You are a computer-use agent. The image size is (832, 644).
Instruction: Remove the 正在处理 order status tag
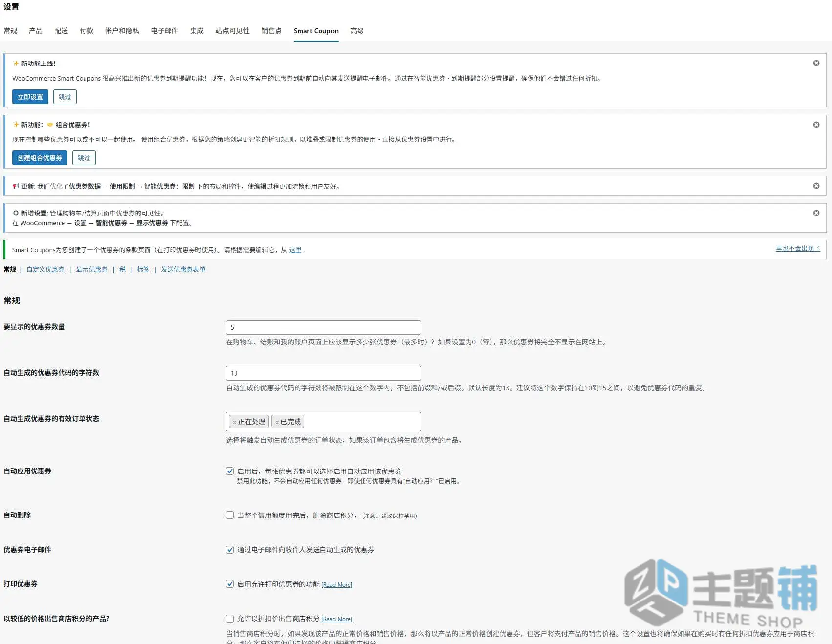[x=235, y=422]
